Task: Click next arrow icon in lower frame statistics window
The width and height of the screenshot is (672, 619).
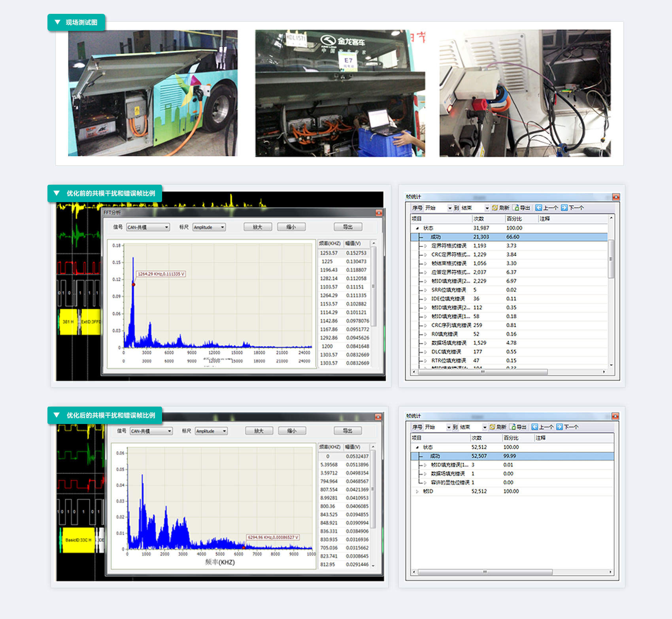Action: [559, 427]
